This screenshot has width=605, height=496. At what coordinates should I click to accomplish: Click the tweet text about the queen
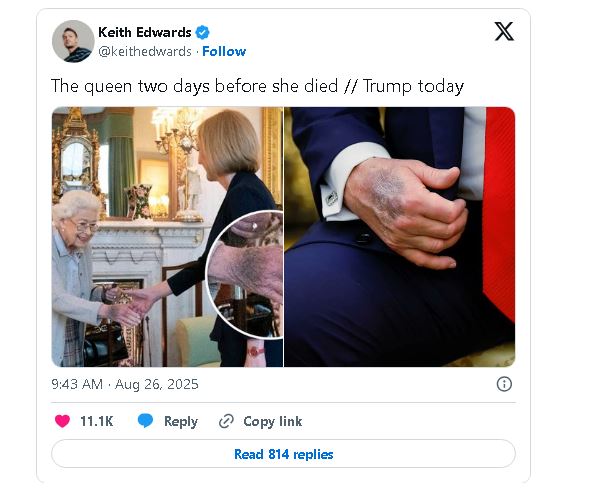(x=257, y=86)
